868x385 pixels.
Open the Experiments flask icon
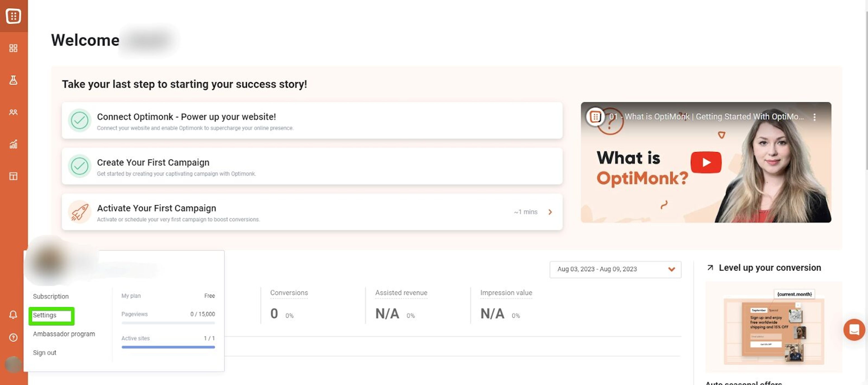[x=14, y=80]
